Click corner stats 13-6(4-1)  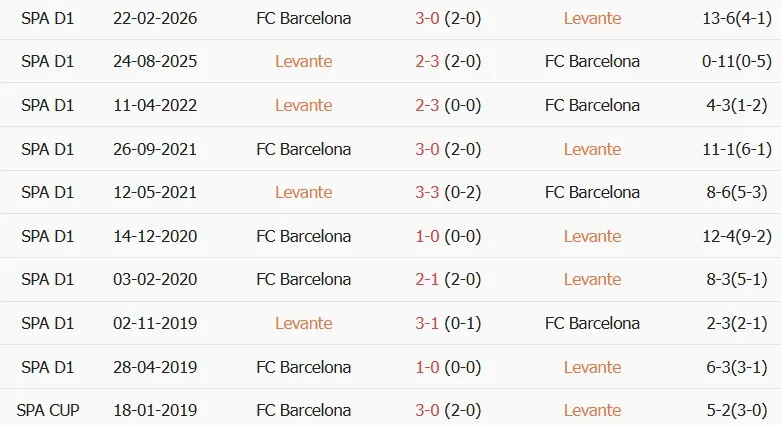pyautogui.click(x=737, y=18)
